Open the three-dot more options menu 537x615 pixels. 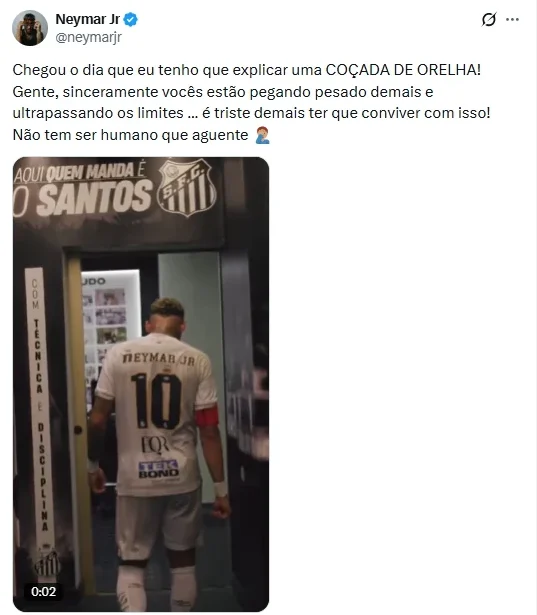click(512, 19)
